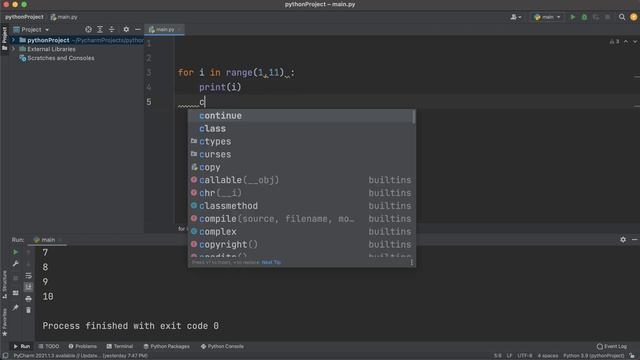
Task: Open the Python Packages tool window
Action: click(167, 346)
